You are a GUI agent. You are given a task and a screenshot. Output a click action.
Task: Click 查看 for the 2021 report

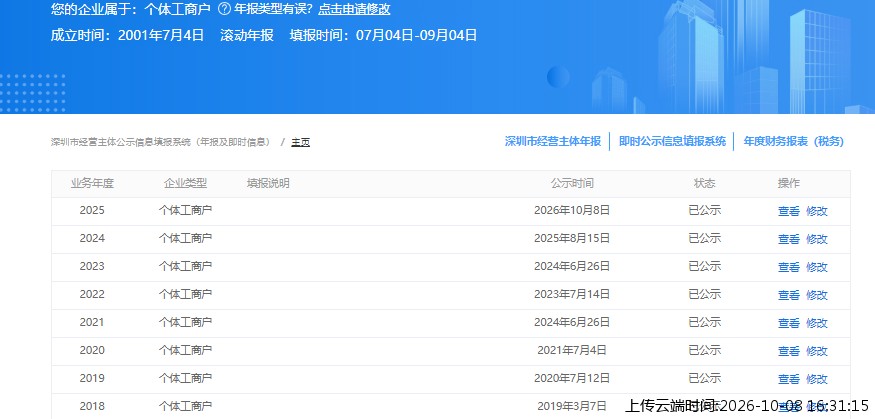coord(789,322)
